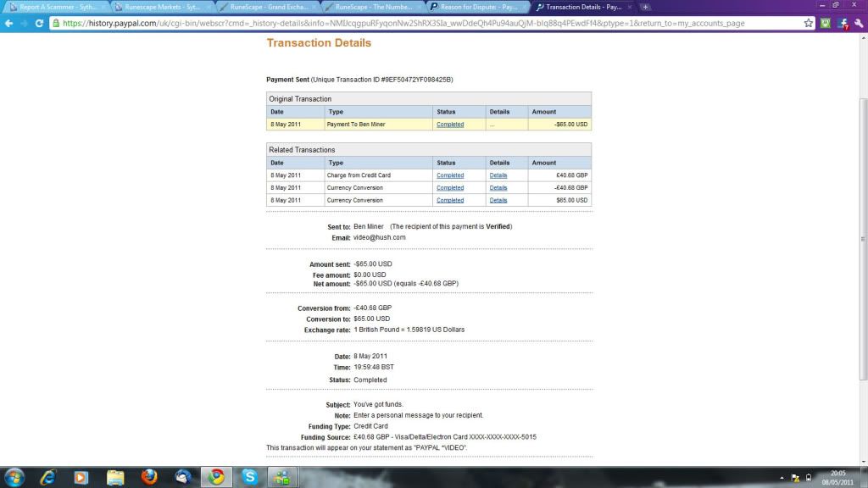
Task: Launch Firefox from the taskbar
Action: (149, 477)
